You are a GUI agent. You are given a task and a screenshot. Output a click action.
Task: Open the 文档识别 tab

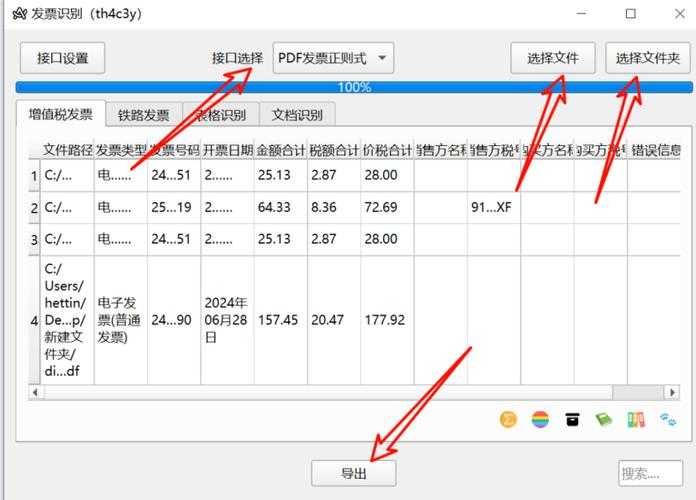pos(297,115)
